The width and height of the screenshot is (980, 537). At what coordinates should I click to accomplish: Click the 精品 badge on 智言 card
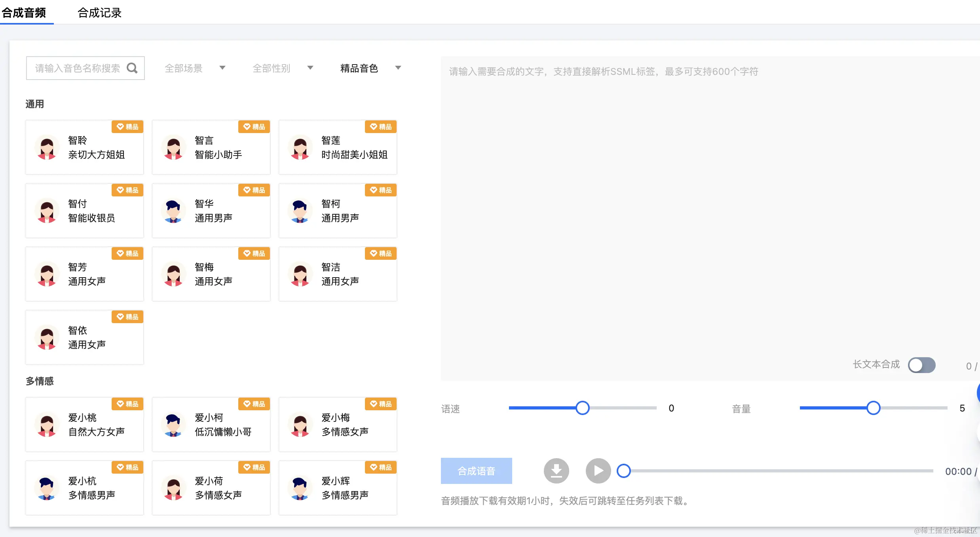click(x=254, y=127)
